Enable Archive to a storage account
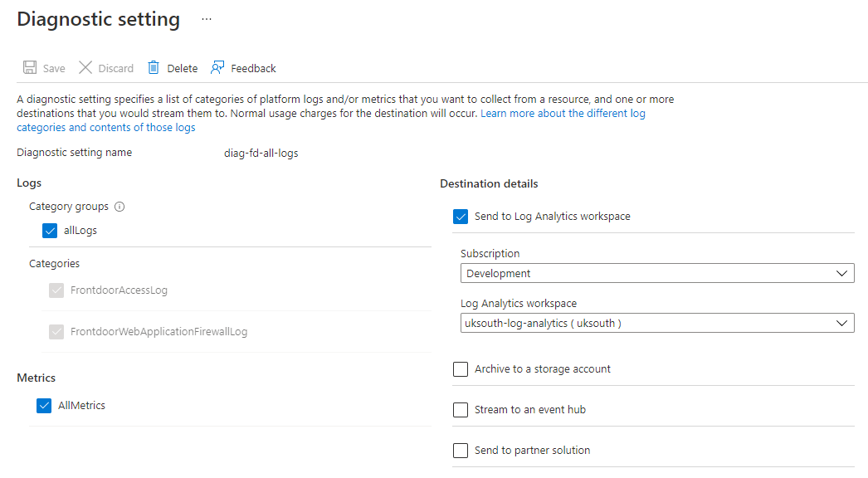The height and width of the screenshot is (478, 868). [x=461, y=368]
